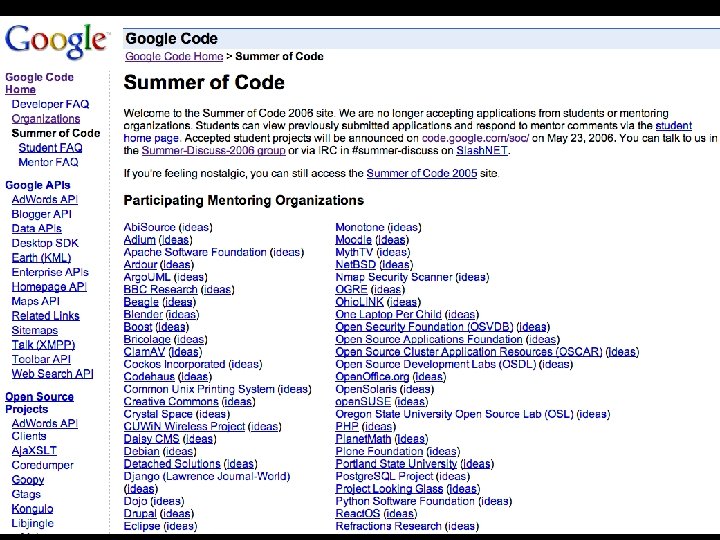
Task: Open the Moodle organization link
Action: click(x=353, y=240)
